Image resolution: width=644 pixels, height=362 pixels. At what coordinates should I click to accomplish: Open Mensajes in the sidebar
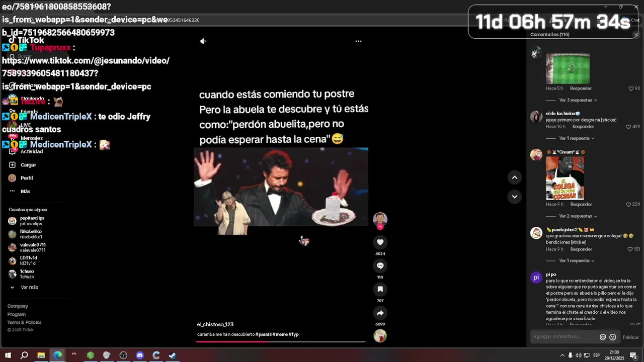tap(26, 138)
